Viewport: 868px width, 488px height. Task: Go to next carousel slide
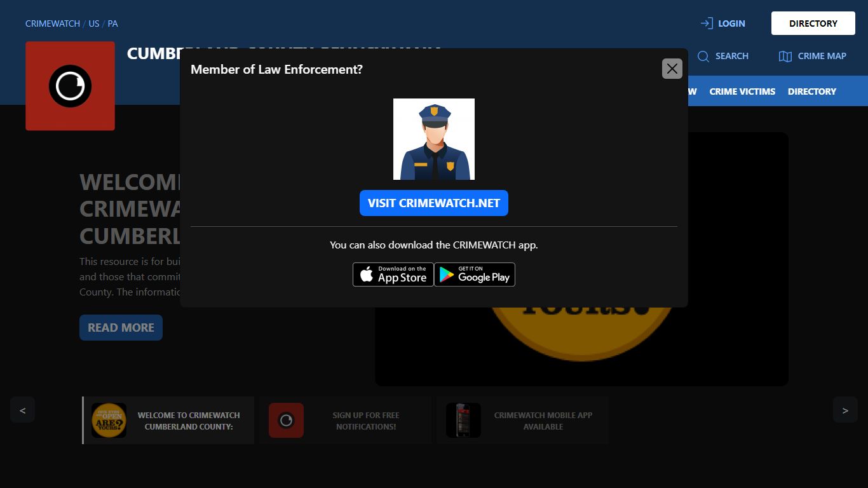click(845, 410)
